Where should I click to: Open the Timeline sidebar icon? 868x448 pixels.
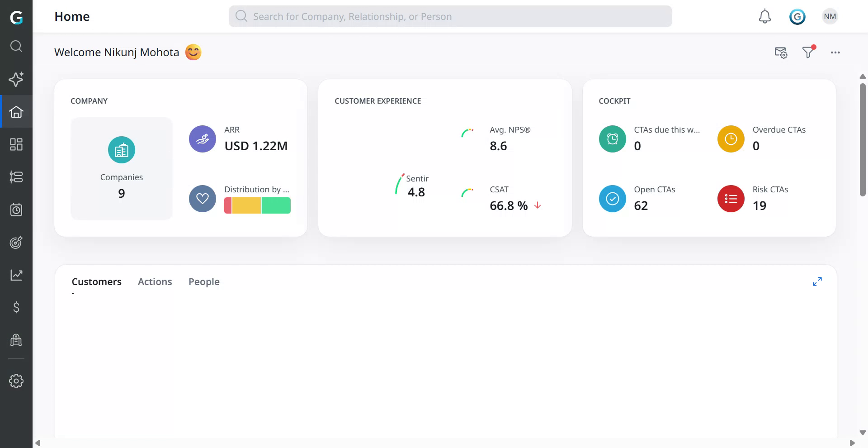(16, 177)
